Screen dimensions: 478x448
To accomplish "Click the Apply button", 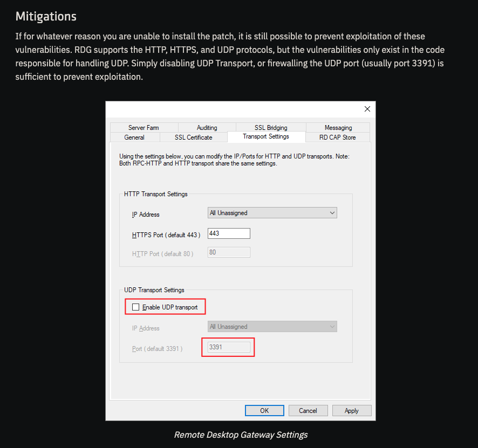I will [x=352, y=411].
